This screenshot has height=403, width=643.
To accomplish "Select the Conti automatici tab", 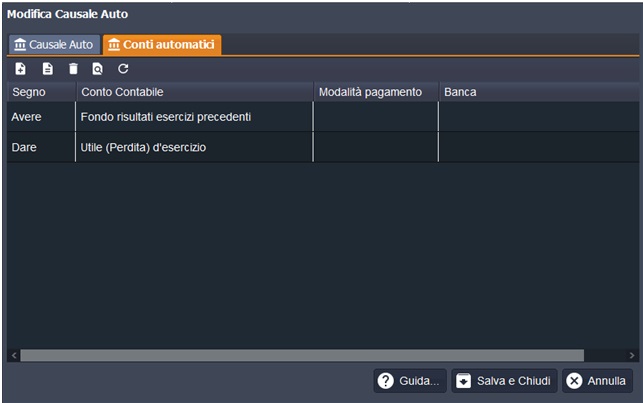I will [162, 45].
